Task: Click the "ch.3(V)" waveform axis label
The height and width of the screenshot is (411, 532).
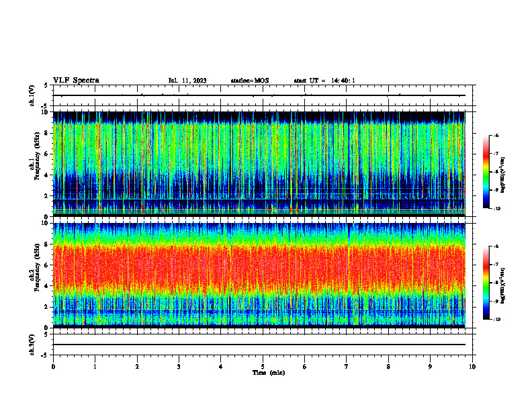Action: point(32,345)
